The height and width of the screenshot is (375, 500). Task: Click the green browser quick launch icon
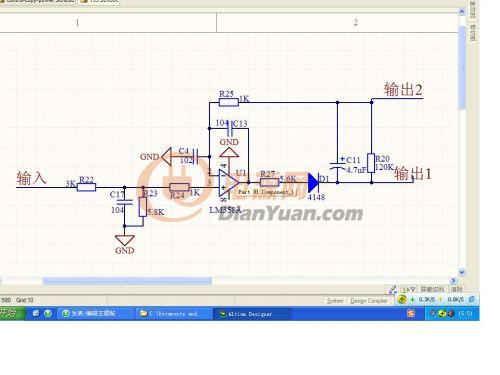(x=48, y=313)
